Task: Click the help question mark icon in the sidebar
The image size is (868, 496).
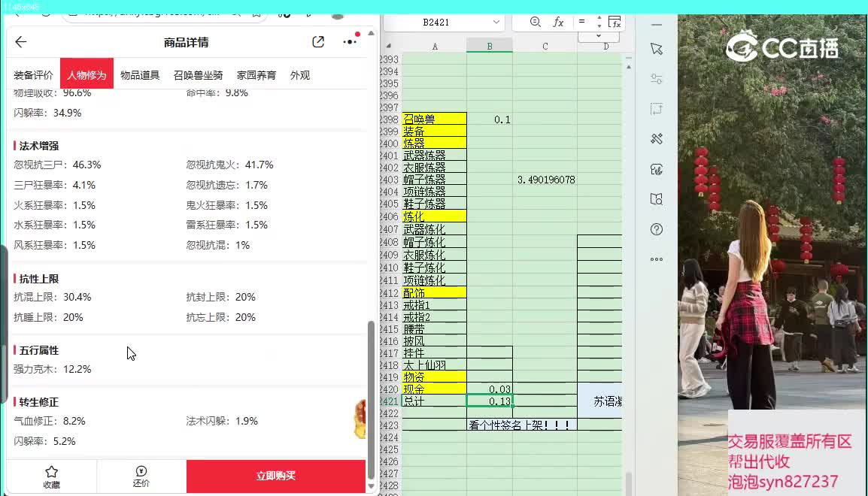Action: (657, 229)
